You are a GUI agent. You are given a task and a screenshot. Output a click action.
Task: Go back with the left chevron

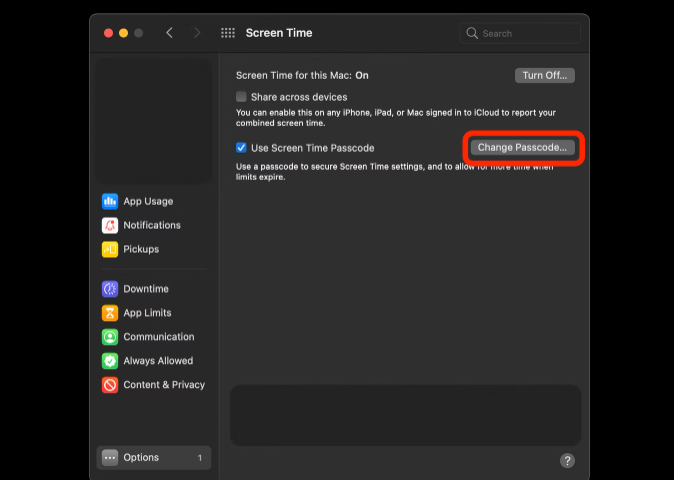pyautogui.click(x=169, y=33)
